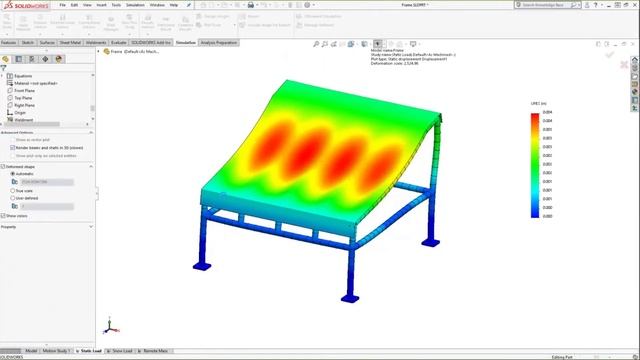
Task: Open dropdown arrow next to Print icon
Action: click(257, 5)
